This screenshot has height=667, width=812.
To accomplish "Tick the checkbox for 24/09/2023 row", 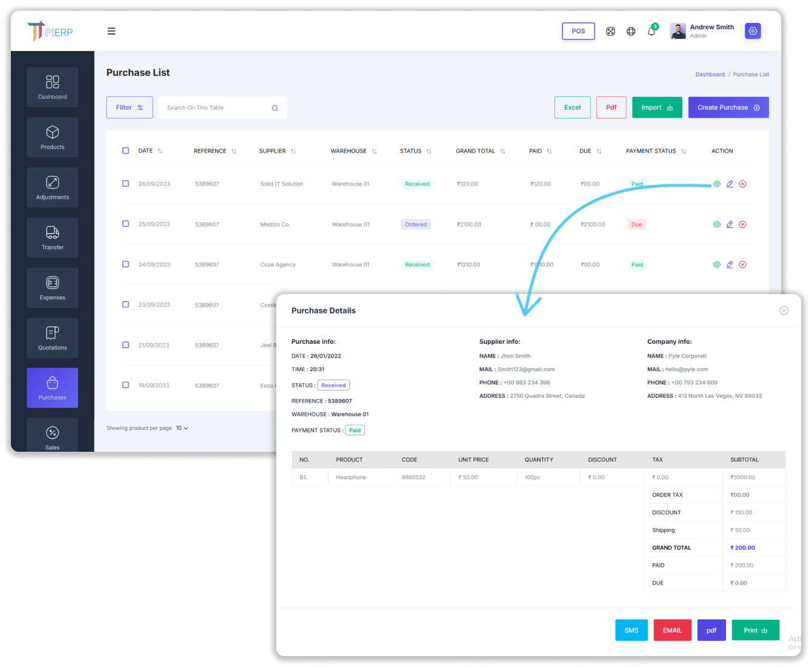I will pos(125,264).
